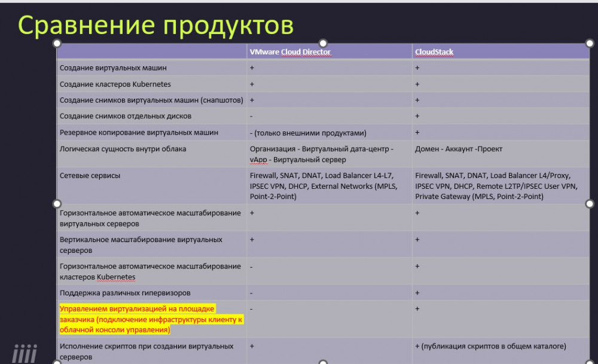Viewport: 598px width, 364px height.
Task: Click VMware '+' in 'Исполнение скриптов' row
Action: [x=252, y=347]
